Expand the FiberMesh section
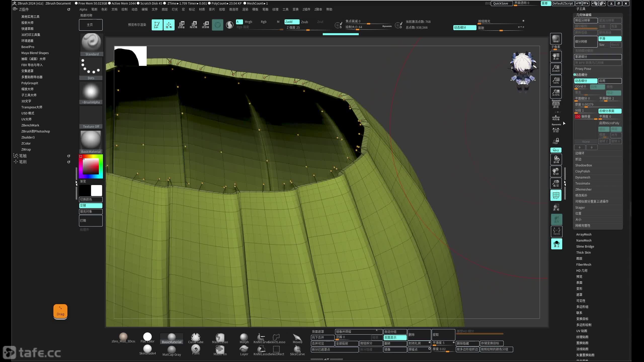Screen dimensions: 644x362 pyautogui.click(x=584, y=264)
